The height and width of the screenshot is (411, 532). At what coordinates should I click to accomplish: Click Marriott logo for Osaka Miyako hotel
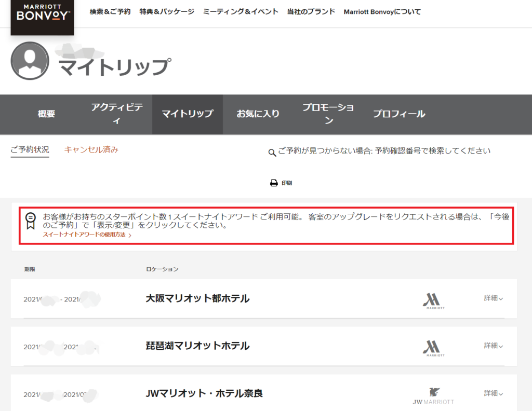pyautogui.click(x=433, y=301)
